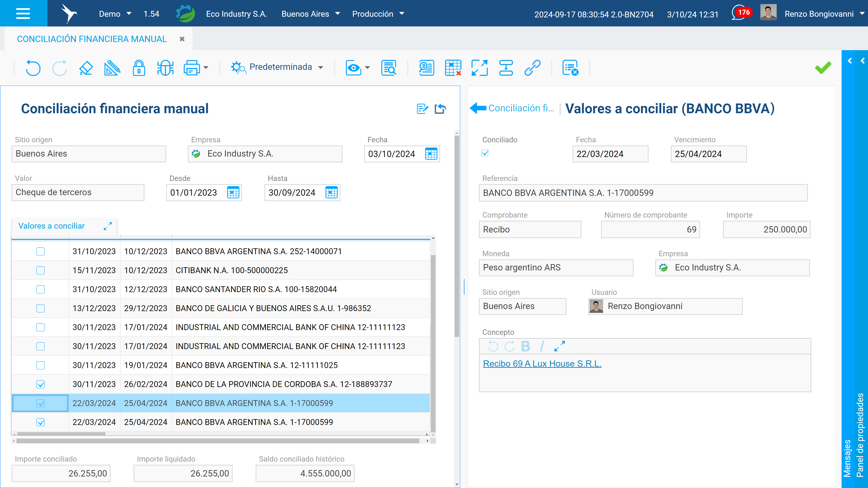Select the eraser clear icon

pos(86,68)
